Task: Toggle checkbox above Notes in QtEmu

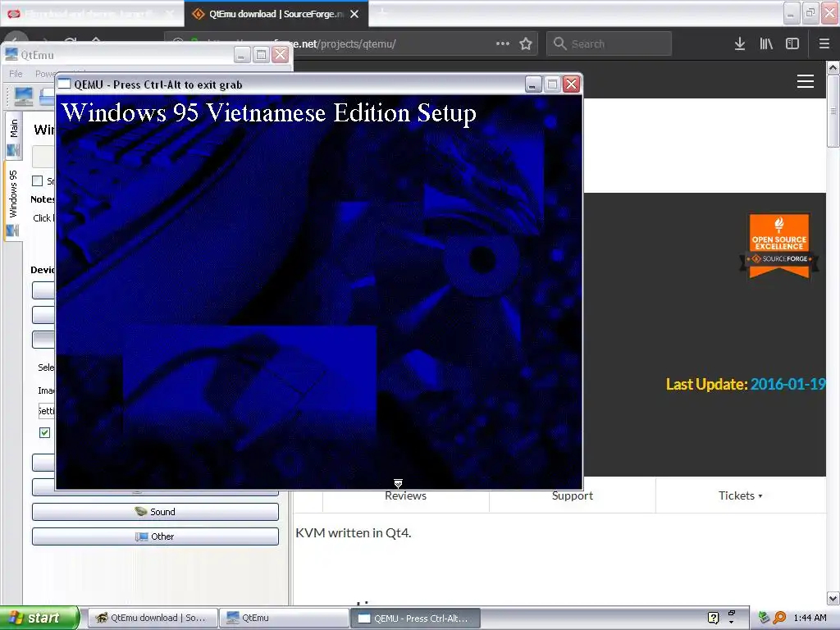Action: [38, 181]
